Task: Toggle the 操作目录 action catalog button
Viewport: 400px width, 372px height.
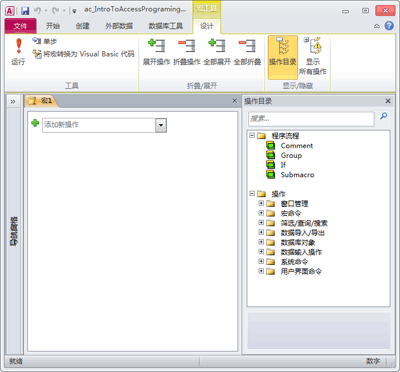Action: click(x=283, y=57)
